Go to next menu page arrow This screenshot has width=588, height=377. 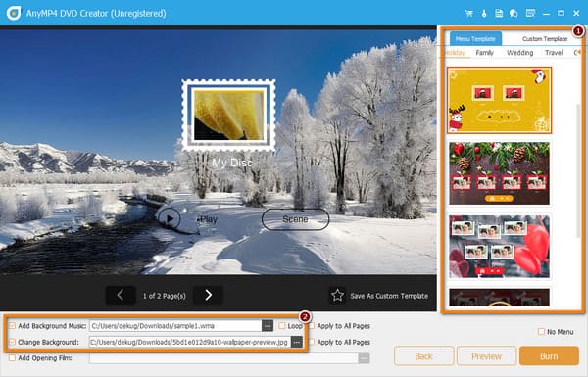[208, 296]
